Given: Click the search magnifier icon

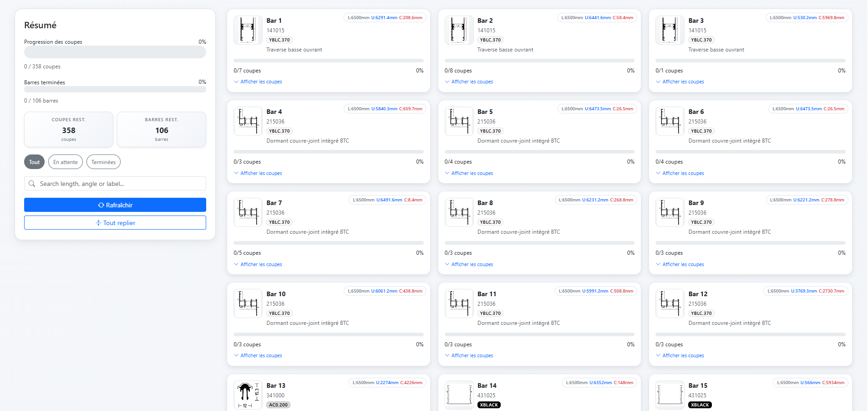Looking at the screenshot, I should pos(32,184).
